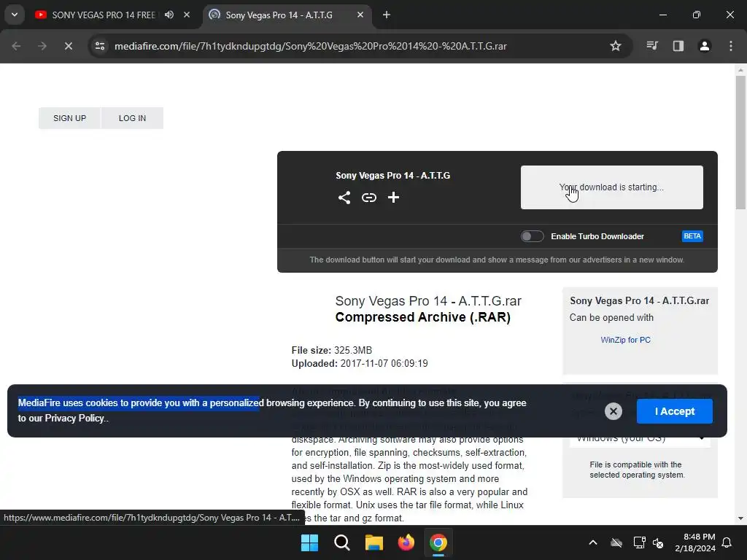Open the Chrome profile menu
Image resolution: width=747 pixels, height=560 pixels.
(705, 46)
